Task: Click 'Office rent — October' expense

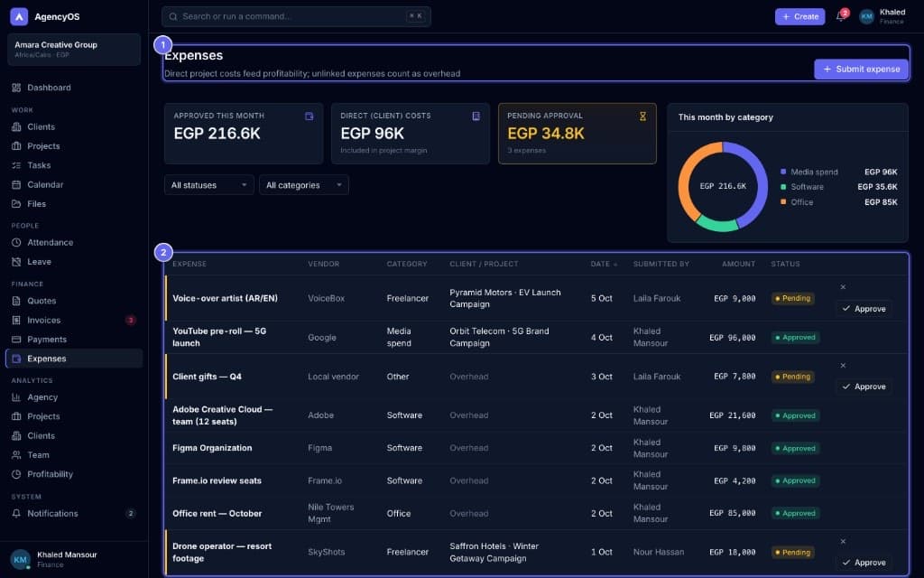Action: point(217,513)
